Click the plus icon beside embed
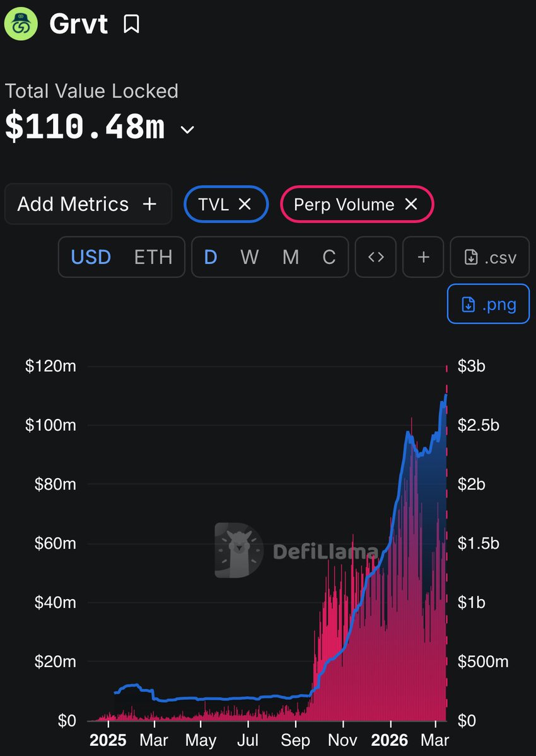This screenshot has height=756, width=536. click(424, 257)
